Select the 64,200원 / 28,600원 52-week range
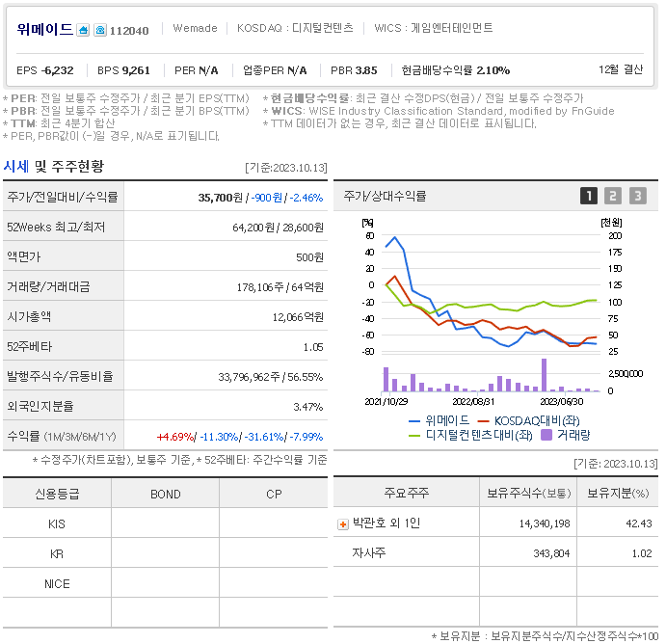The width and height of the screenshot is (666, 644). 278,228
